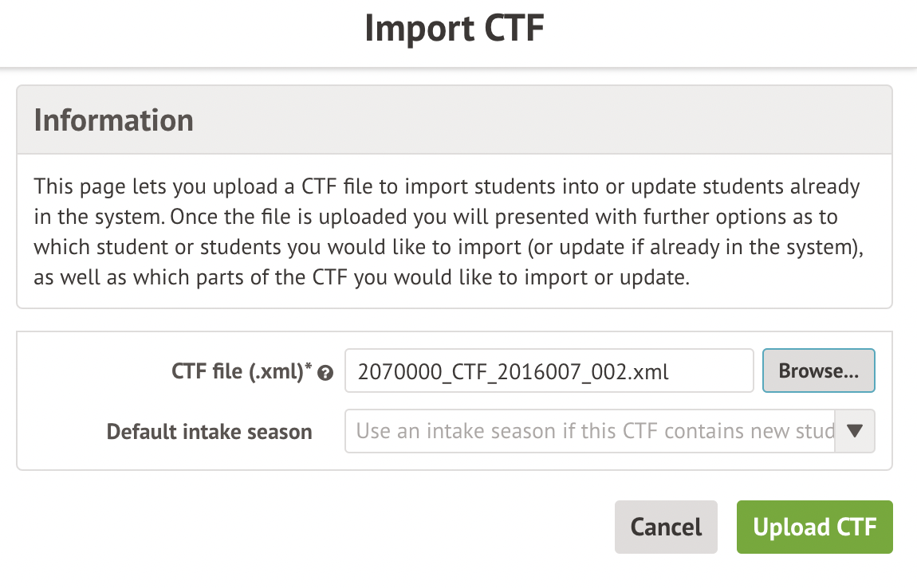Cancel the CTF import
917x588 pixels.
(x=666, y=527)
